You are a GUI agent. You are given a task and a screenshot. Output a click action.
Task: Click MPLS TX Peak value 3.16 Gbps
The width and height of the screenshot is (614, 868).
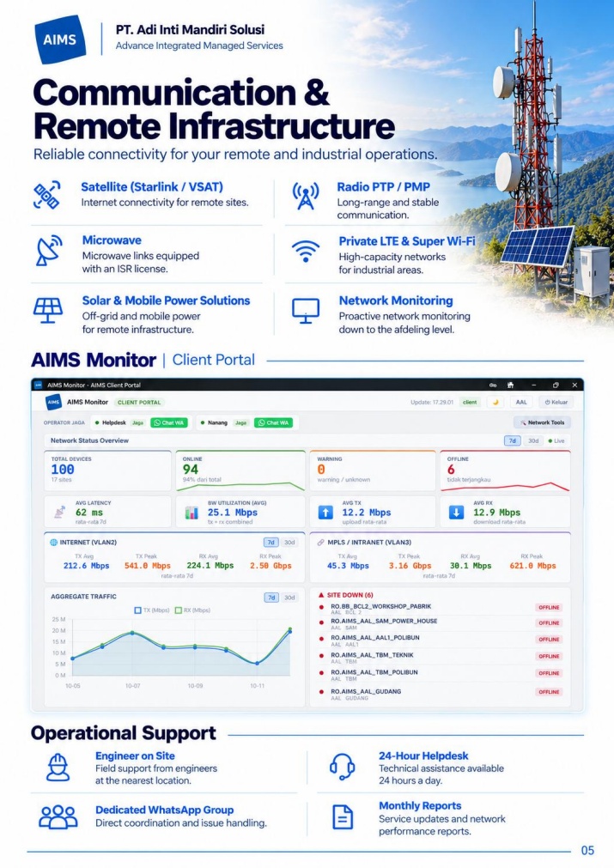(x=410, y=566)
